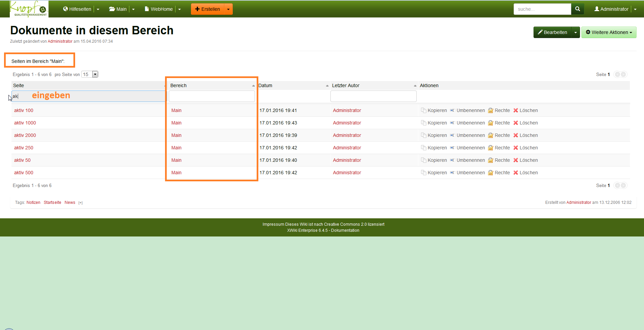Sort the table by Bereich column
This screenshot has width=644, height=330.
click(212, 85)
